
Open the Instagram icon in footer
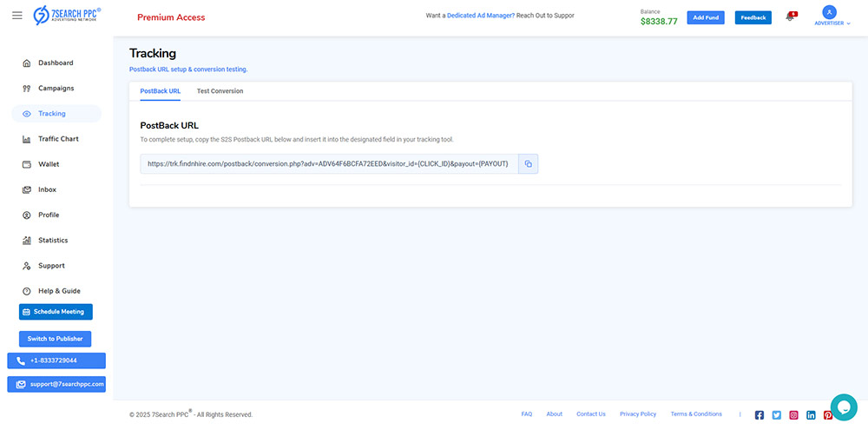pyautogui.click(x=793, y=415)
